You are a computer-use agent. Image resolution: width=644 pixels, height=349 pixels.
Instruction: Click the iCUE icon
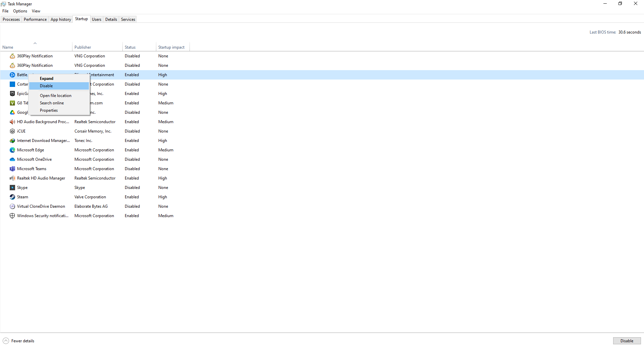click(12, 131)
